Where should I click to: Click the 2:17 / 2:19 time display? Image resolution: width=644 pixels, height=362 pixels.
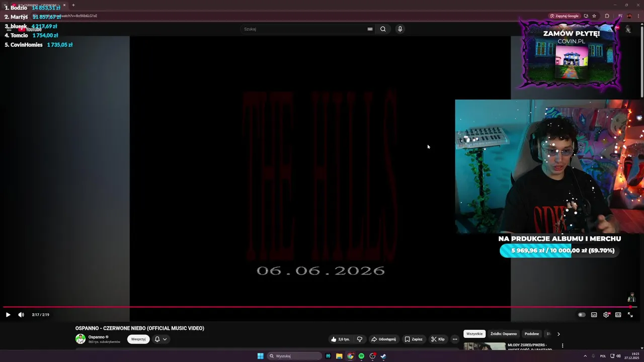[40, 315]
